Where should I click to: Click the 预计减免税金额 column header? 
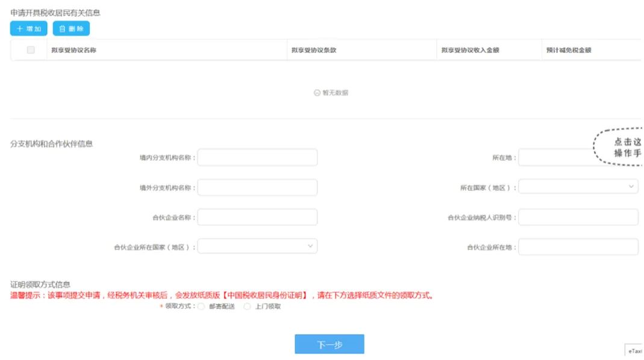pyautogui.click(x=568, y=50)
